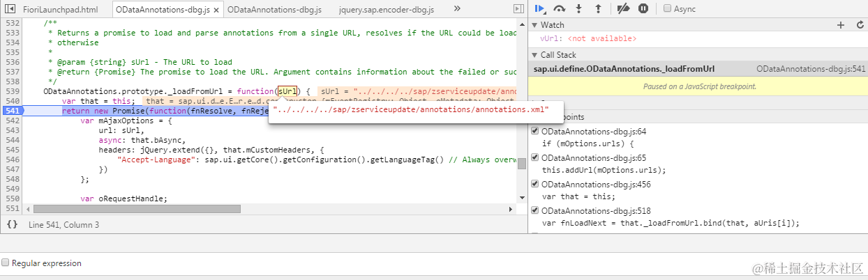Collapse the Watch section
Image resolution: width=868 pixels, height=280 pixels.
[534, 25]
